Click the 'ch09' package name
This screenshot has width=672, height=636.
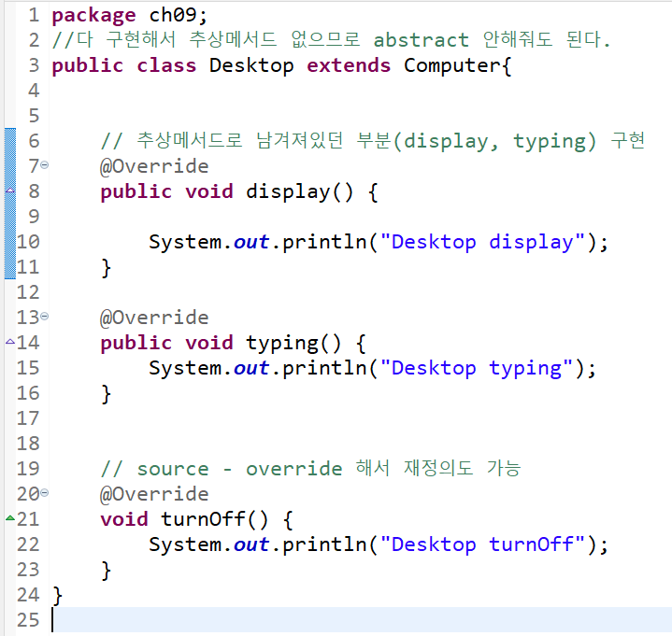pos(172,16)
